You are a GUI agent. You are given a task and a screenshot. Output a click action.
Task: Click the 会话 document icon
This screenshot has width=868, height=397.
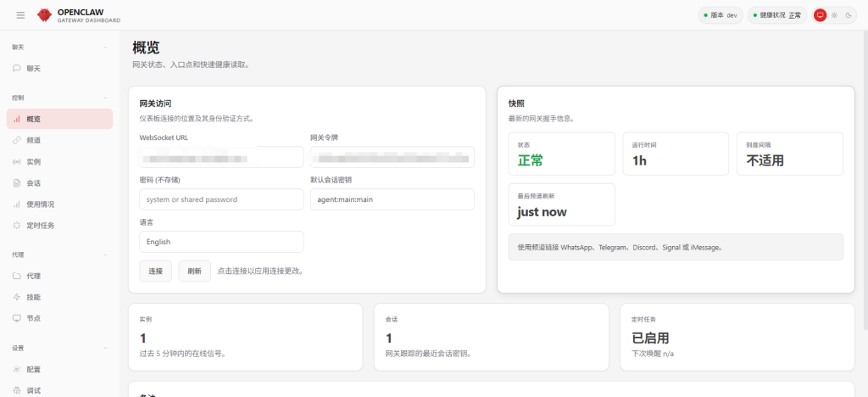(17, 183)
